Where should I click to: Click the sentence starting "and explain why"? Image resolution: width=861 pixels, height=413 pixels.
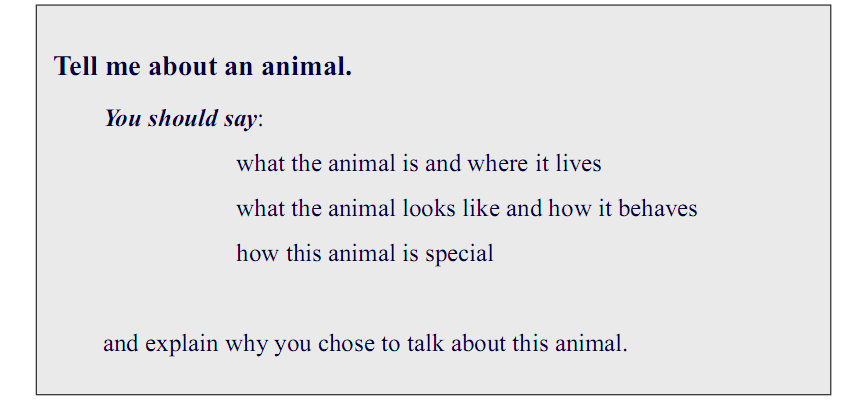pos(365,344)
